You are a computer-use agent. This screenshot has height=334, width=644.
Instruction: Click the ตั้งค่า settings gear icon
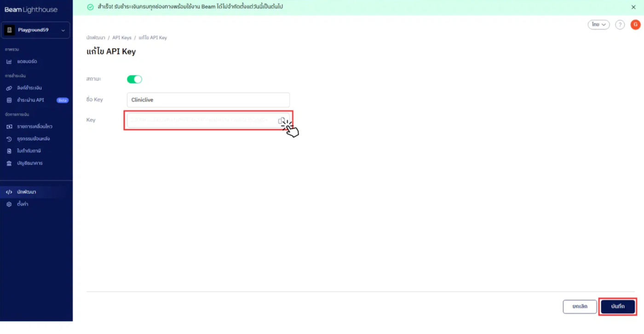9,204
